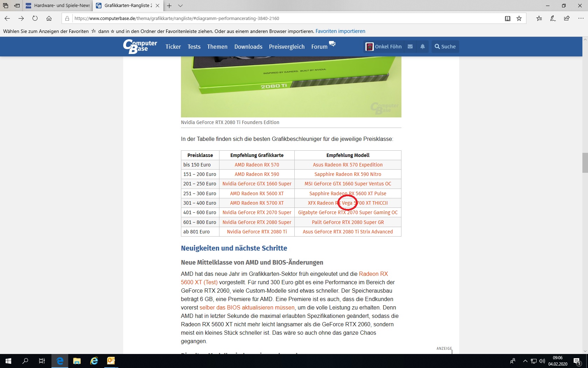The height and width of the screenshot is (368, 588).
Task: Set these tabs aside icon
Action: [17, 6]
